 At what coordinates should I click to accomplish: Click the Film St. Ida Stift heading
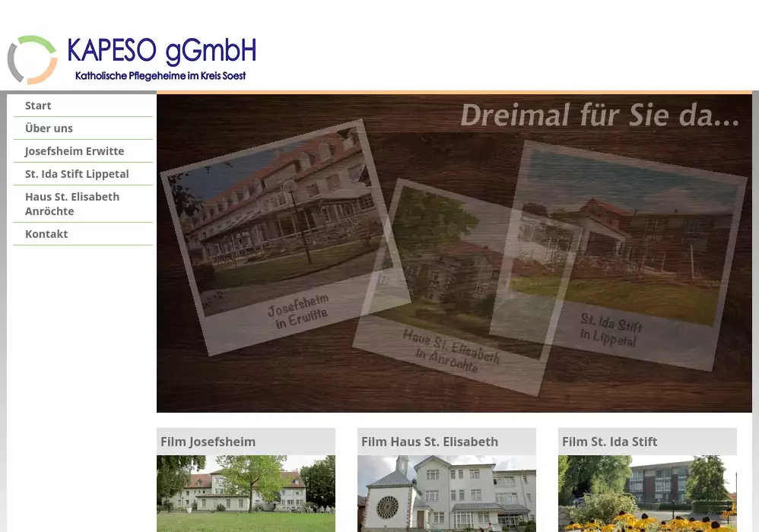610,442
